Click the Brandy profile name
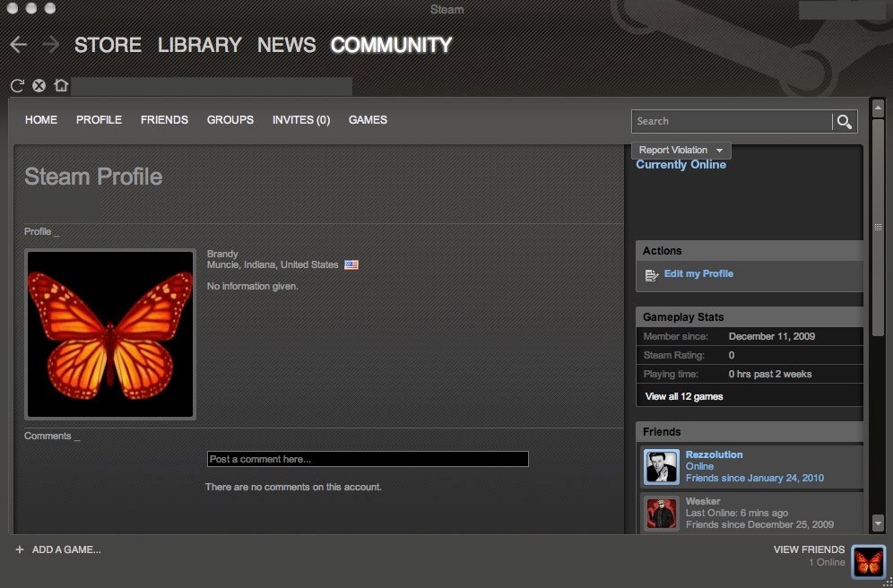The height and width of the screenshot is (588, 893). (x=222, y=254)
